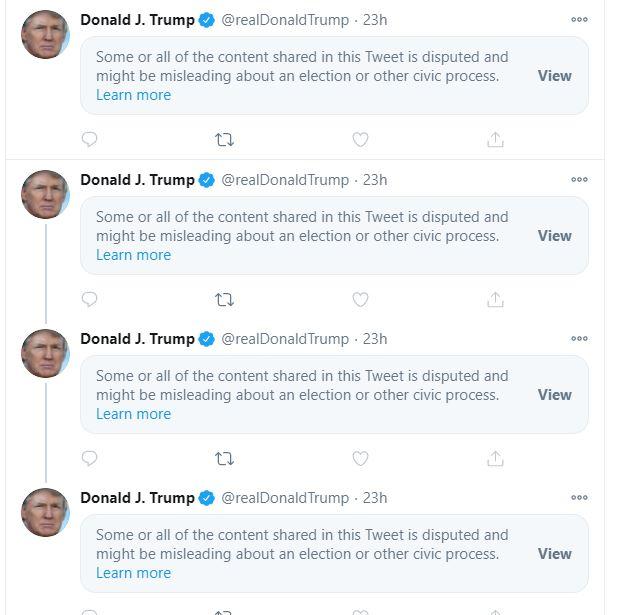Image resolution: width=617 pixels, height=615 pixels.
Task: Open more options on first tweet
Action: pyautogui.click(x=579, y=20)
